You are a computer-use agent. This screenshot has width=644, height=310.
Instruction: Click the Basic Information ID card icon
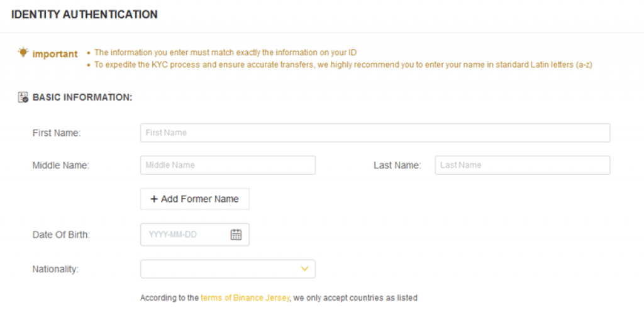23,97
